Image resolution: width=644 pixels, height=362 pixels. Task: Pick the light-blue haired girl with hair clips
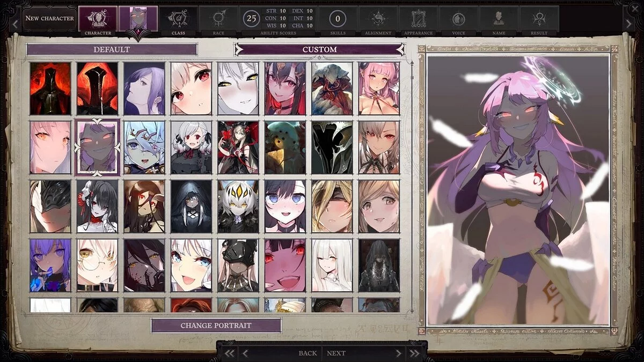pyautogui.click(x=144, y=147)
